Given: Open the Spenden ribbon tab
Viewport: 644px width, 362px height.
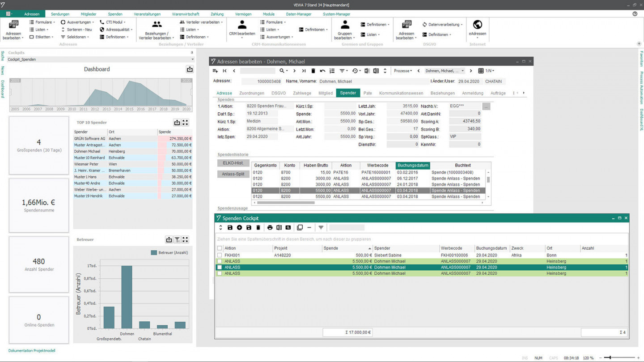Looking at the screenshot, I should coord(115,14).
